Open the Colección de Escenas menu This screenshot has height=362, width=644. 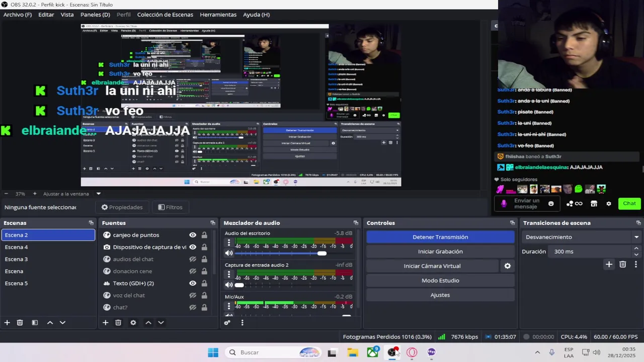tap(165, 15)
